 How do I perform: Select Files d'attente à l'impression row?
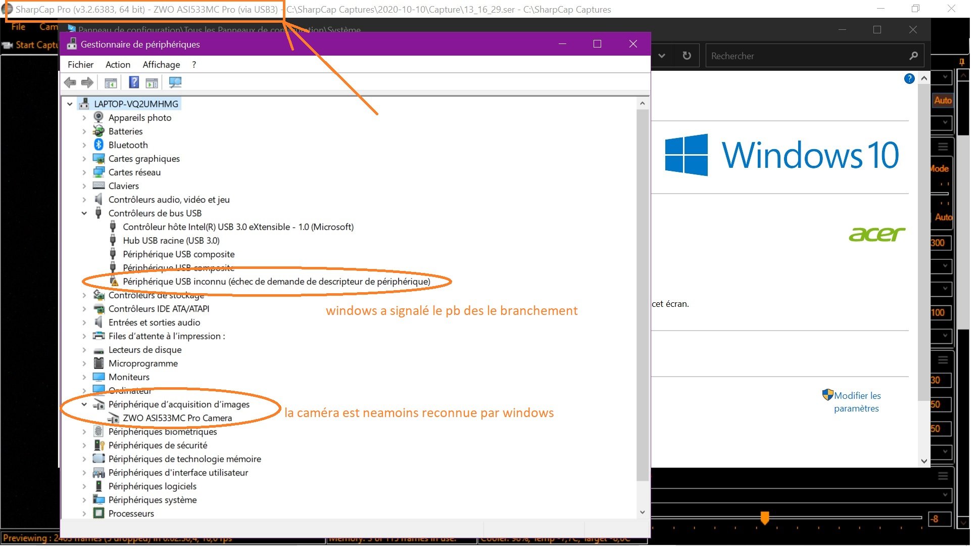tap(167, 336)
